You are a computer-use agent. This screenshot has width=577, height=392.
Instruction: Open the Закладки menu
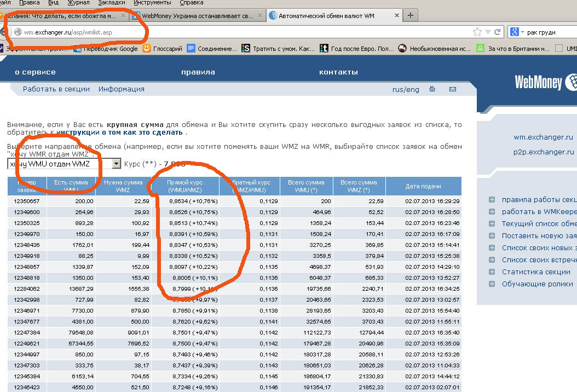[112, 3]
